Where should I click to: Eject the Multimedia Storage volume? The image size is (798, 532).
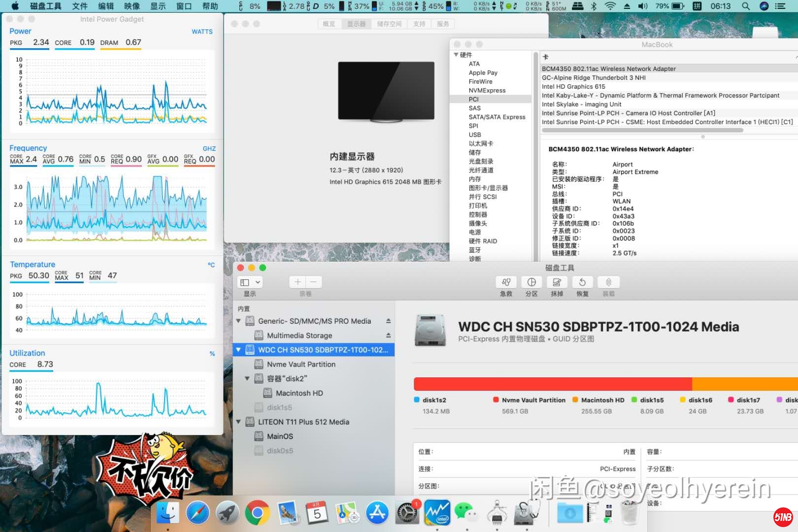[388, 335]
